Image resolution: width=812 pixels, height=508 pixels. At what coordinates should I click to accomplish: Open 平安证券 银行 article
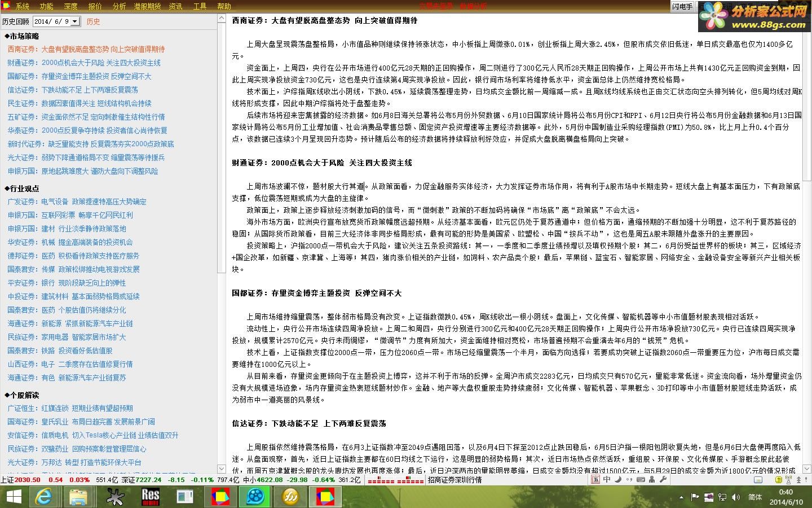[67, 283]
